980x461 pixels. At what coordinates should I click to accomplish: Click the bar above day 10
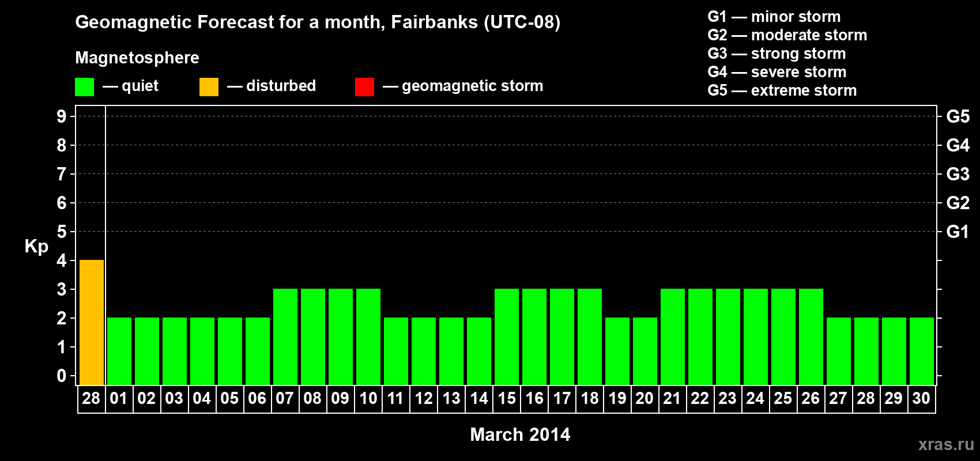coord(368,337)
